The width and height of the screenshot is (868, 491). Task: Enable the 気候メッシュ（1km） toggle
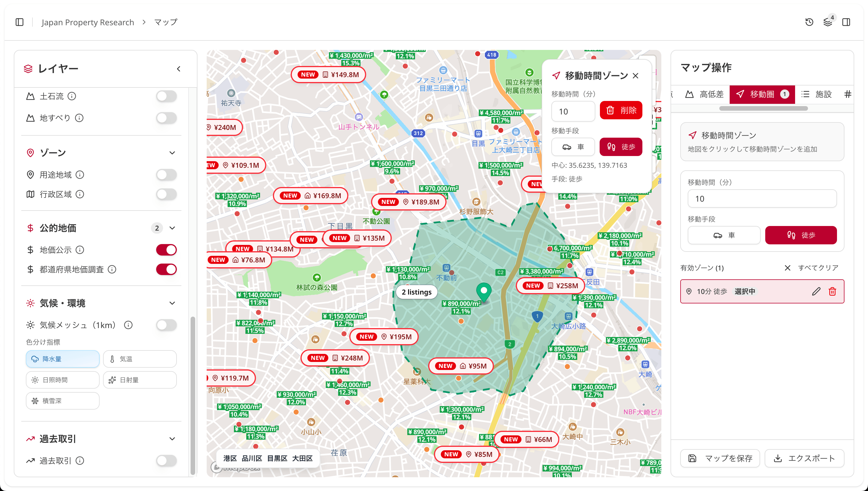[x=166, y=325]
